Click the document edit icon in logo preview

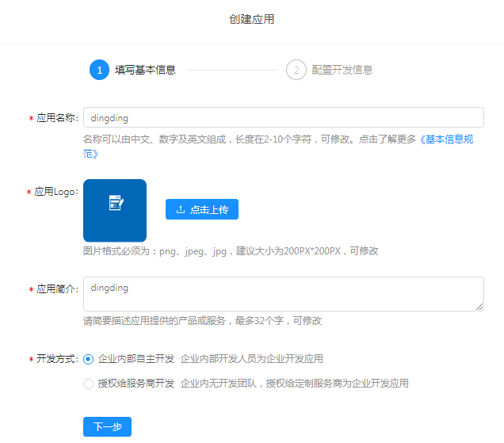click(x=116, y=203)
